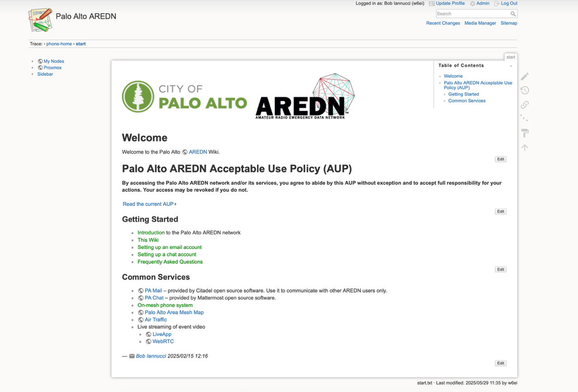Click Log Out

509,3
